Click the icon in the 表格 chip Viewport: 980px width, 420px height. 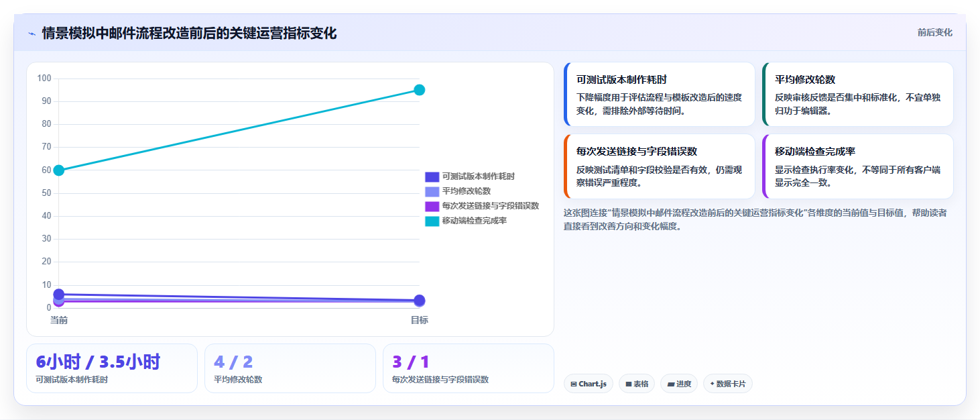click(x=629, y=384)
